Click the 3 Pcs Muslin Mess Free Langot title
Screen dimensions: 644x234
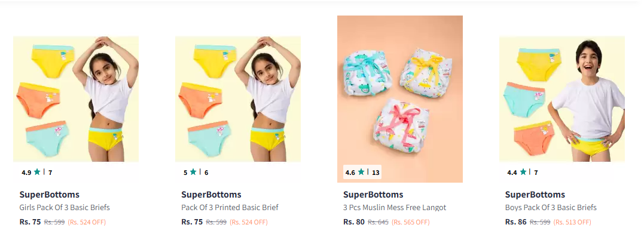(x=395, y=208)
